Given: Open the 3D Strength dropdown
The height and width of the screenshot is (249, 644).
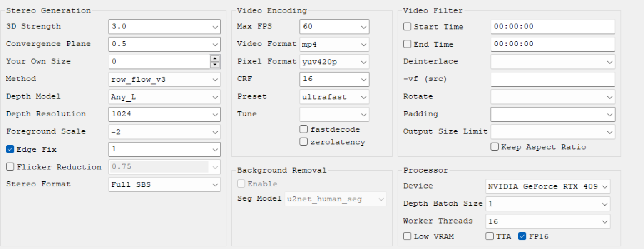Looking at the screenshot, I should 164,27.
